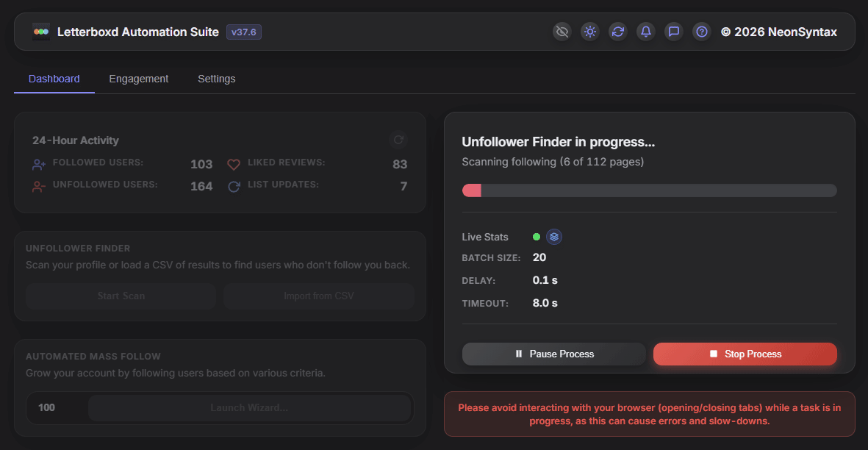Click the mass follow count field showing 100
Image resolution: width=868 pixels, height=450 pixels.
coord(57,408)
